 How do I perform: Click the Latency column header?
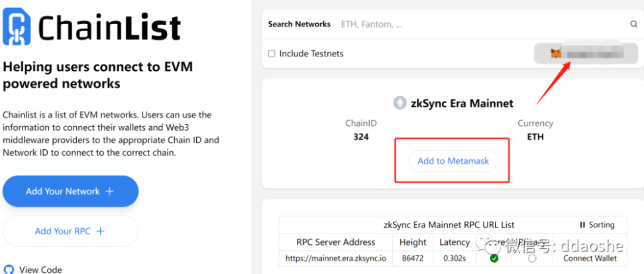(x=453, y=242)
